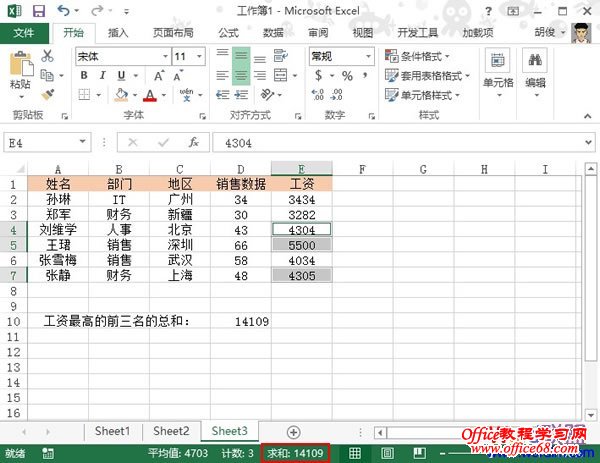Click zoom out minus on zoom slider
600x463 pixels.
443,453
